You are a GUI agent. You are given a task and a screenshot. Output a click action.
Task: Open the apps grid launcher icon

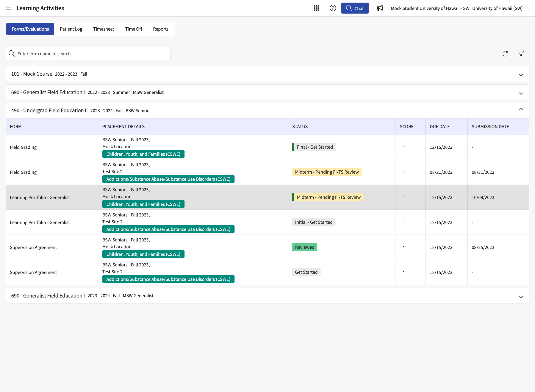click(x=316, y=8)
